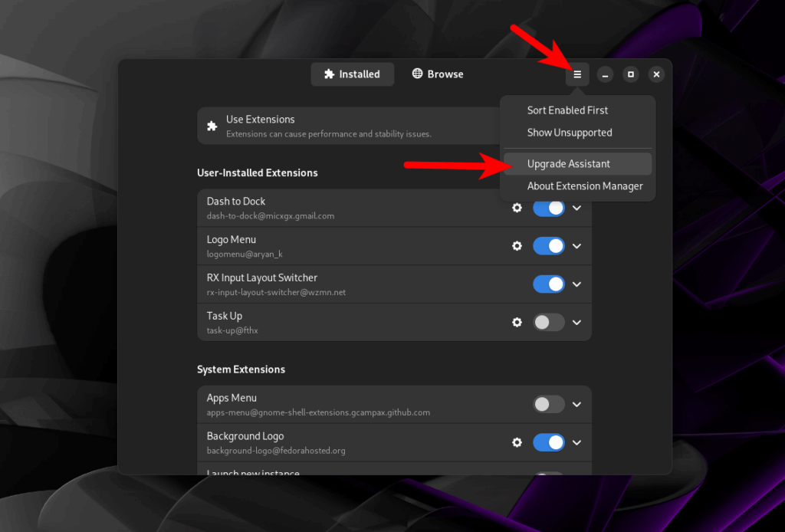Switch to the Browse tab
This screenshot has height=532, width=785.
[x=438, y=74]
